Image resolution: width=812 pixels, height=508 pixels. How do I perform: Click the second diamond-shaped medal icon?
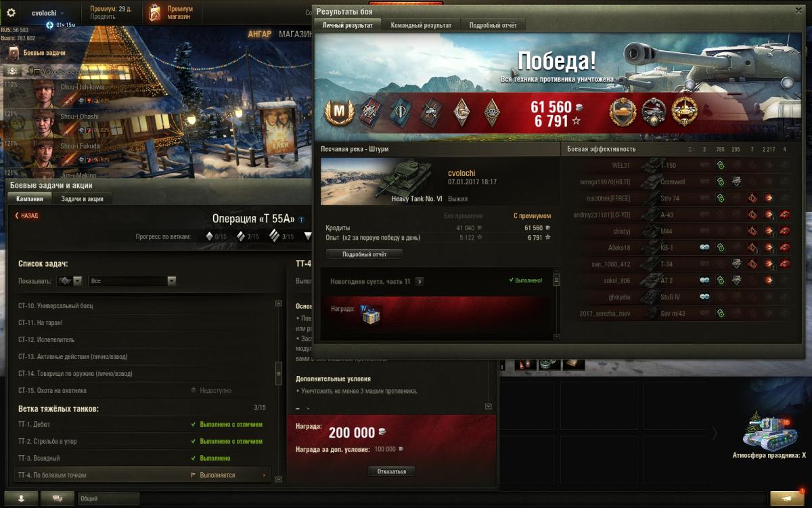[493, 112]
